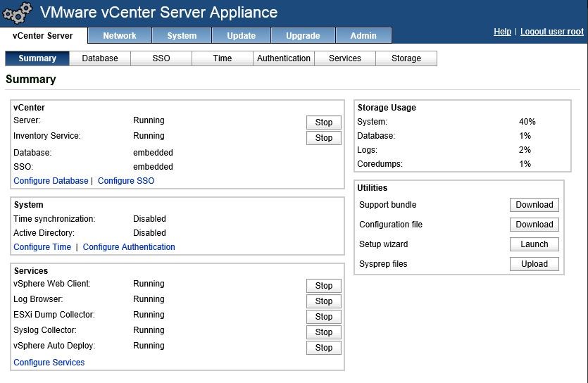Screen dimensions: 588x383
Task: Click Configure Authentication link
Action: 129,247
